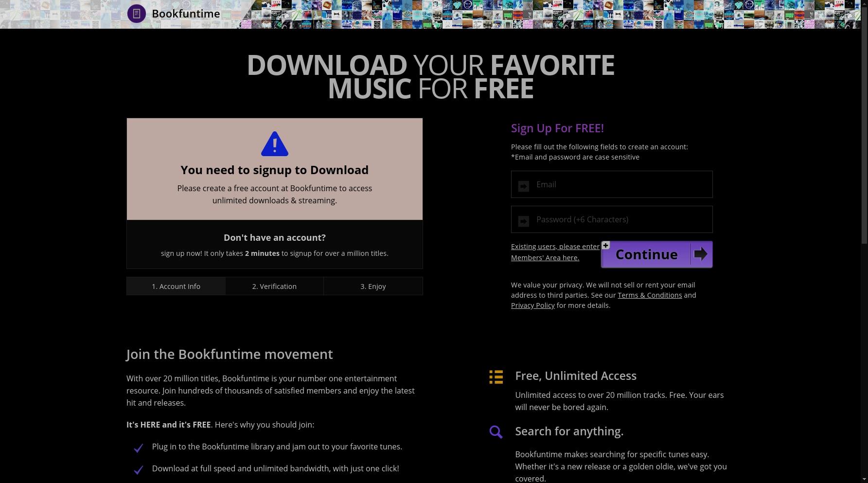Open the Privacy Policy link
The height and width of the screenshot is (483, 868).
pos(532,305)
